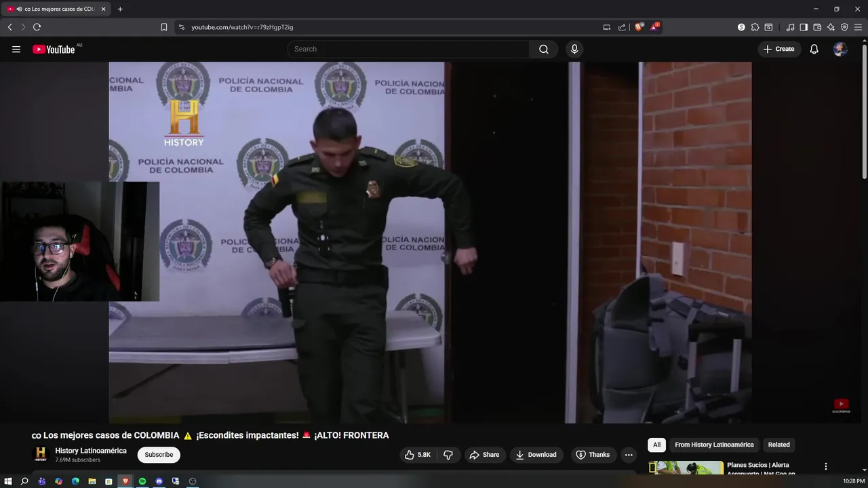Share this video

coord(484,455)
